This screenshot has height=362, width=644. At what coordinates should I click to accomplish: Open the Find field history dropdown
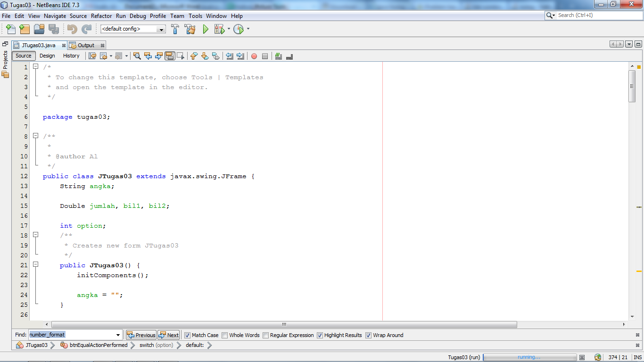point(117,335)
